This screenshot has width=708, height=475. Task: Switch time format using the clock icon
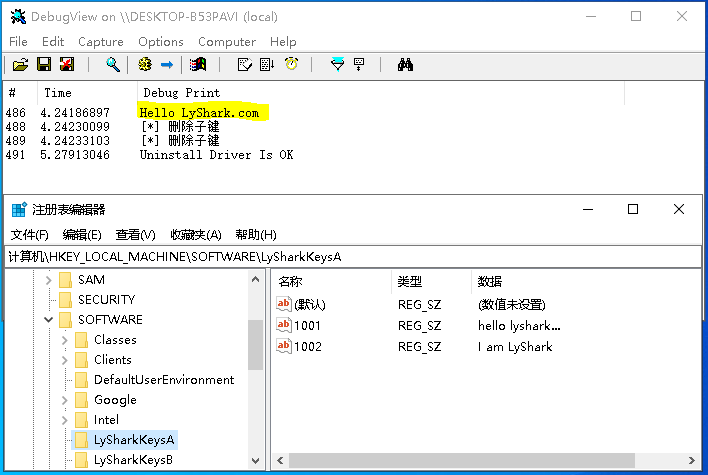pos(291,64)
